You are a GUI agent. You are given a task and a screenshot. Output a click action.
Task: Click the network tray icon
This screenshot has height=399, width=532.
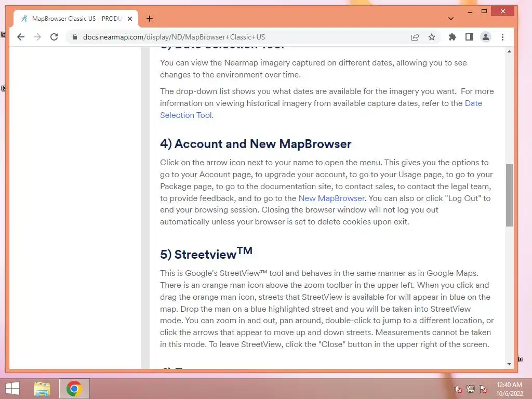pyautogui.click(x=470, y=389)
